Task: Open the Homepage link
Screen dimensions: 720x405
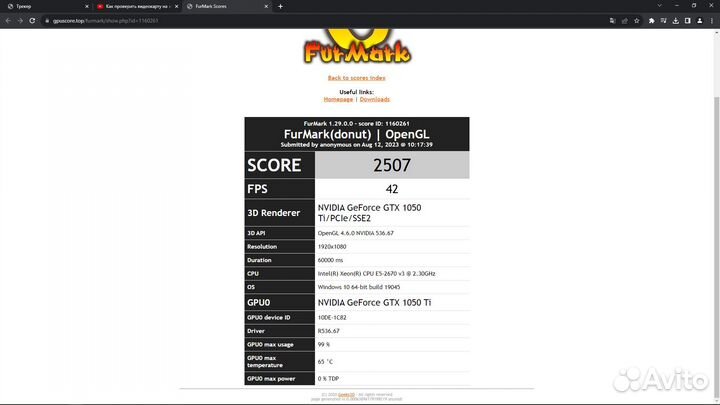Action: (x=338, y=99)
